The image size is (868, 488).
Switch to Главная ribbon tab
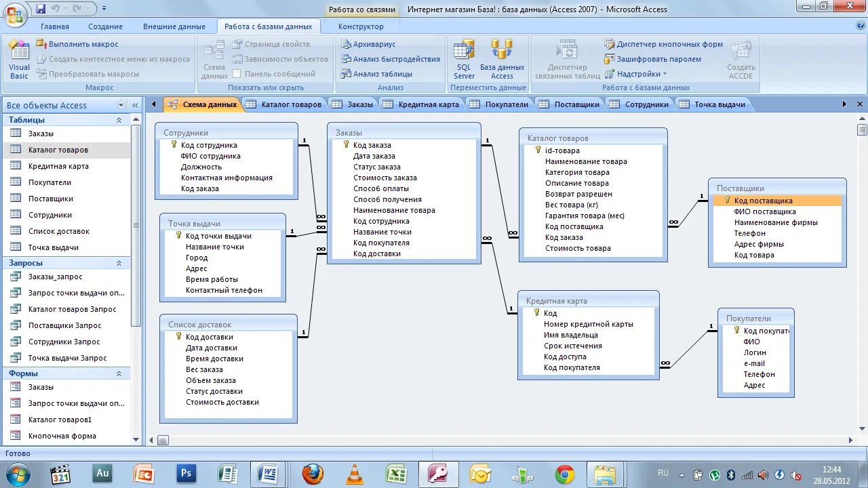[x=55, y=26]
